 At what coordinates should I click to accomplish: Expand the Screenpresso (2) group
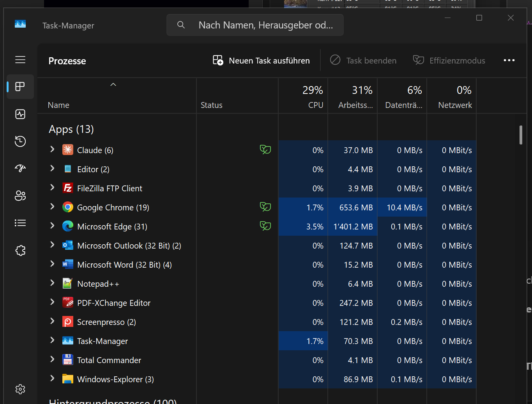coord(52,321)
